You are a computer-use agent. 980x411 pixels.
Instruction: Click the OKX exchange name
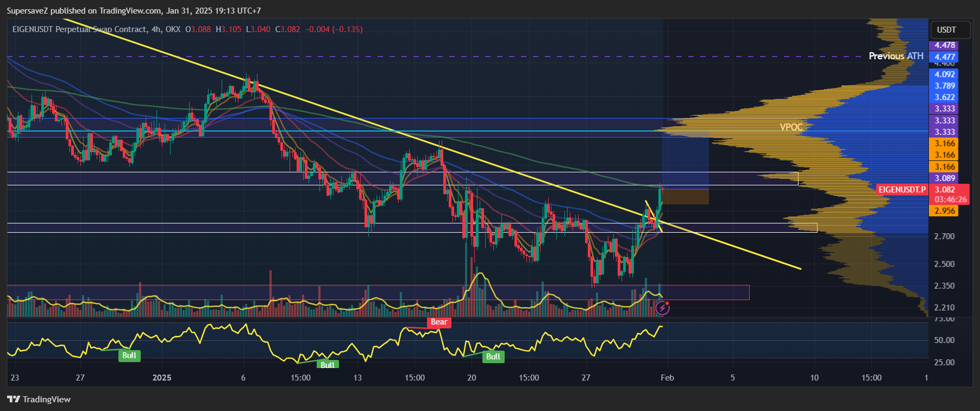173,29
